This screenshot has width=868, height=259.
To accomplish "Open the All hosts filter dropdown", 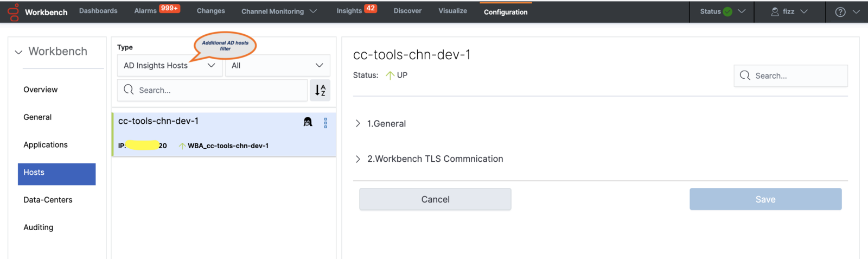I will click(x=277, y=66).
